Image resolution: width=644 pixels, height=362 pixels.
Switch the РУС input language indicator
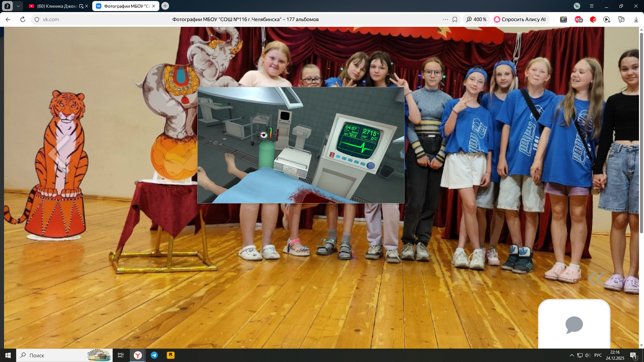[598, 355]
